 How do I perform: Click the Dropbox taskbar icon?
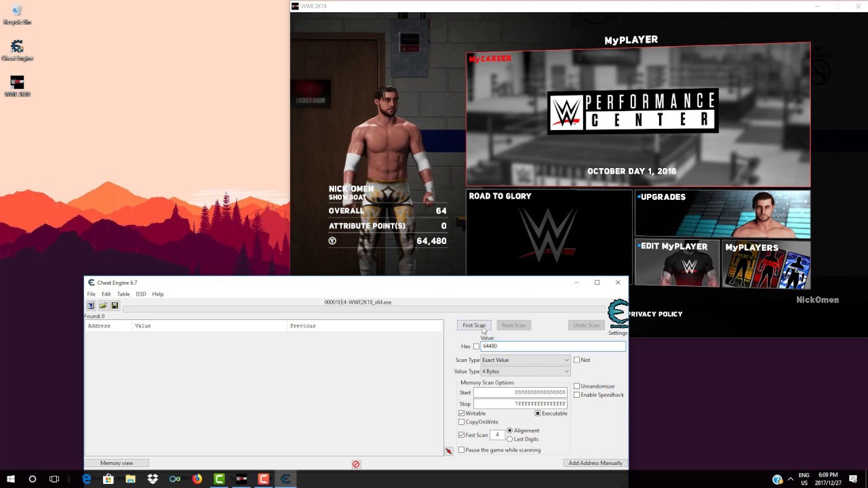153,479
